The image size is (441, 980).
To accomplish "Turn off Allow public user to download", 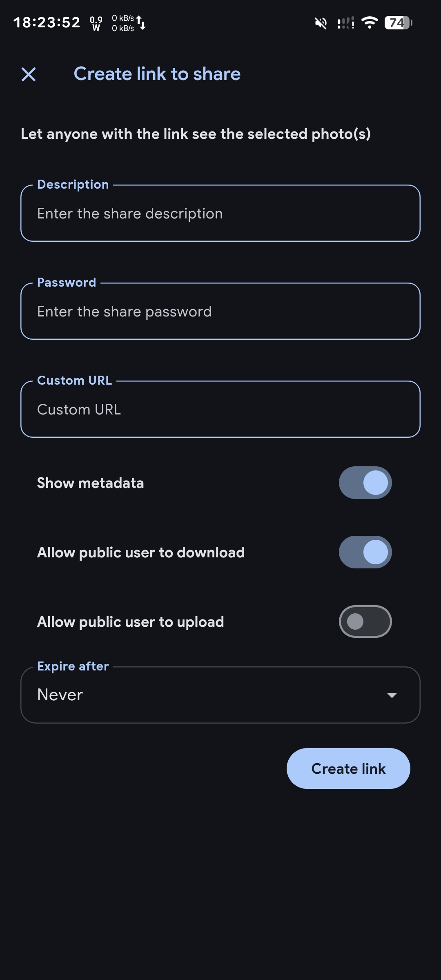I will click(x=365, y=552).
